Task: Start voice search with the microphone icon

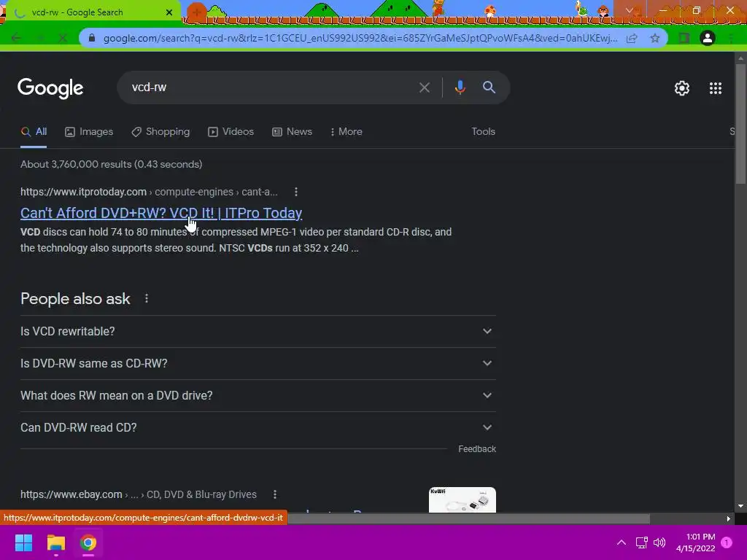Action: click(460, 87)
